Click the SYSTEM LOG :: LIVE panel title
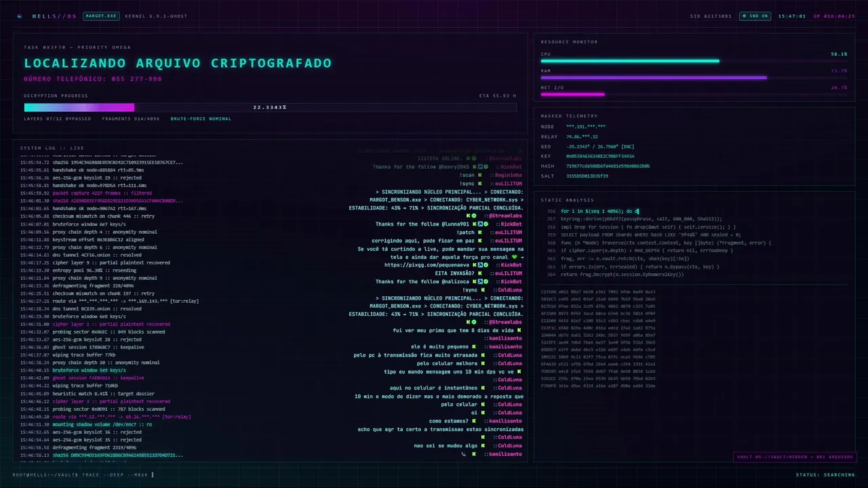The image size is (868, 488). [x=52, y=148]
